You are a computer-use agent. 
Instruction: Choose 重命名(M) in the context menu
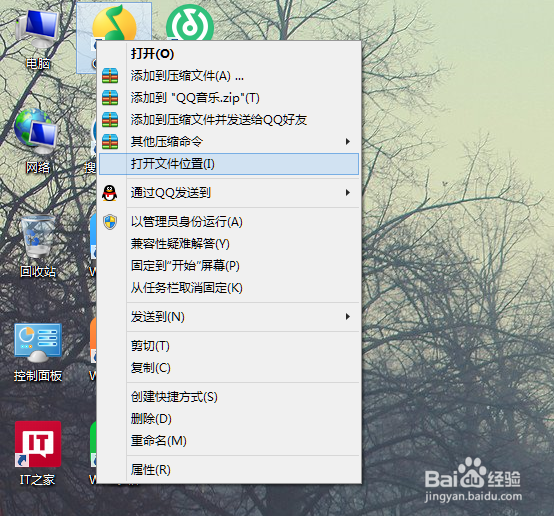click(229, 441)
